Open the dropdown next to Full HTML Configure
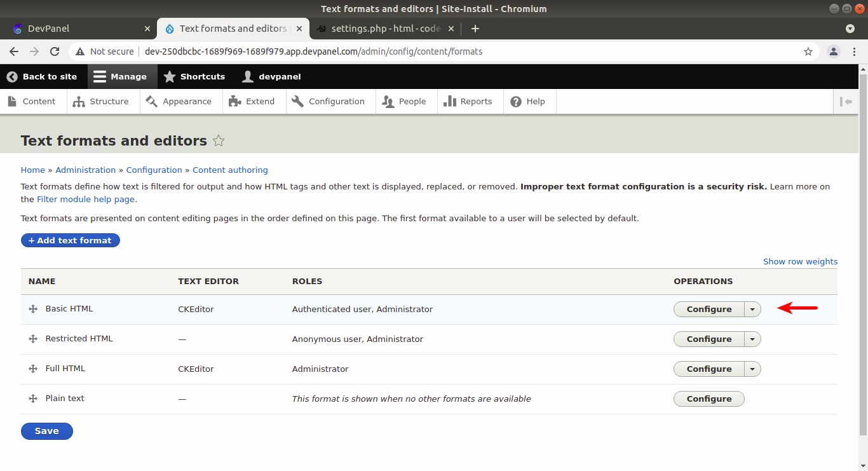Viewport: 868px width, 471px height. point(752,369)
